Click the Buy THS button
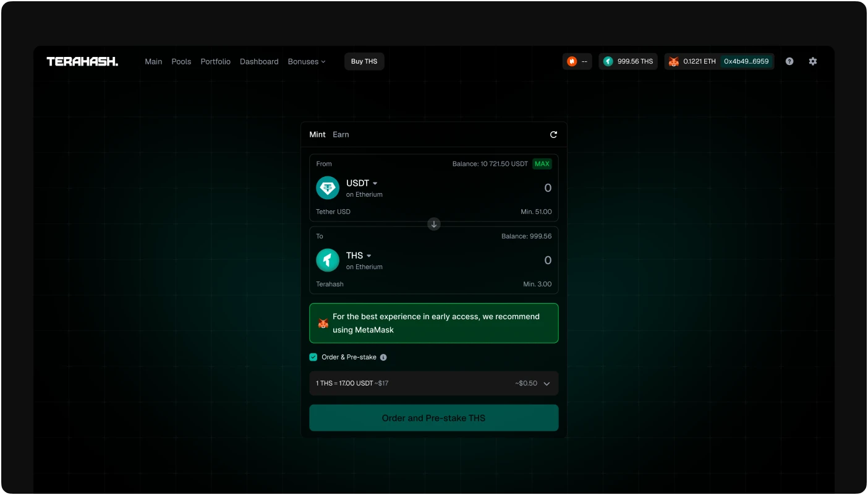Viewport: 868px width, 495px height. pos(364,61)
